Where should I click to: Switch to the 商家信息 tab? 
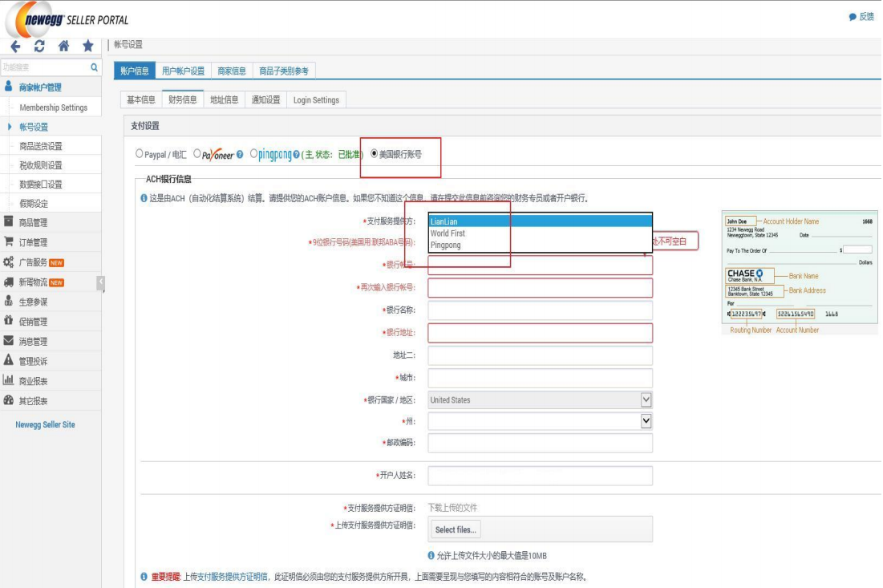tap(232, 71)
